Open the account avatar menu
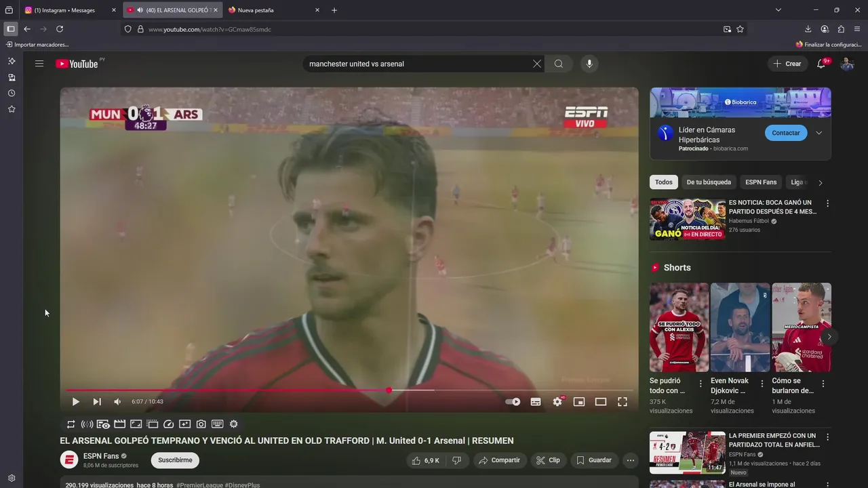This screenshot has width=868, height=488. click(847, 64)
